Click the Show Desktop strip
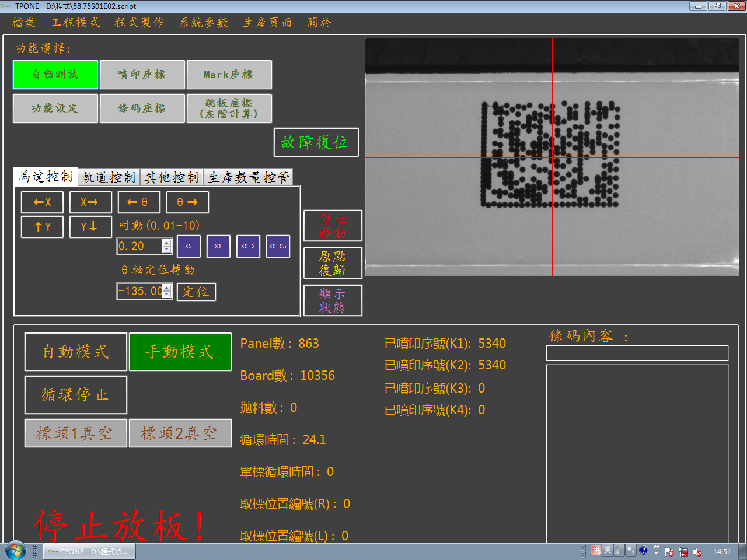 742,551
